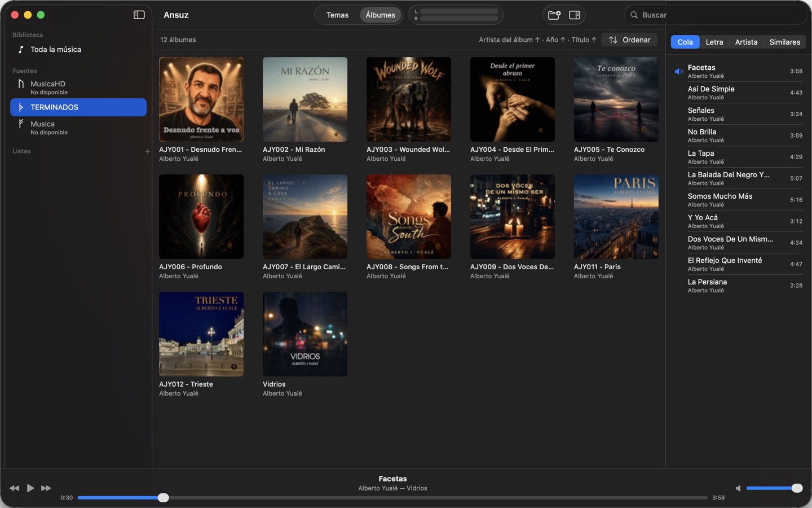812x508 pixels.
Task: Open the Ordenar sort menu
Action: pos(629,40)
